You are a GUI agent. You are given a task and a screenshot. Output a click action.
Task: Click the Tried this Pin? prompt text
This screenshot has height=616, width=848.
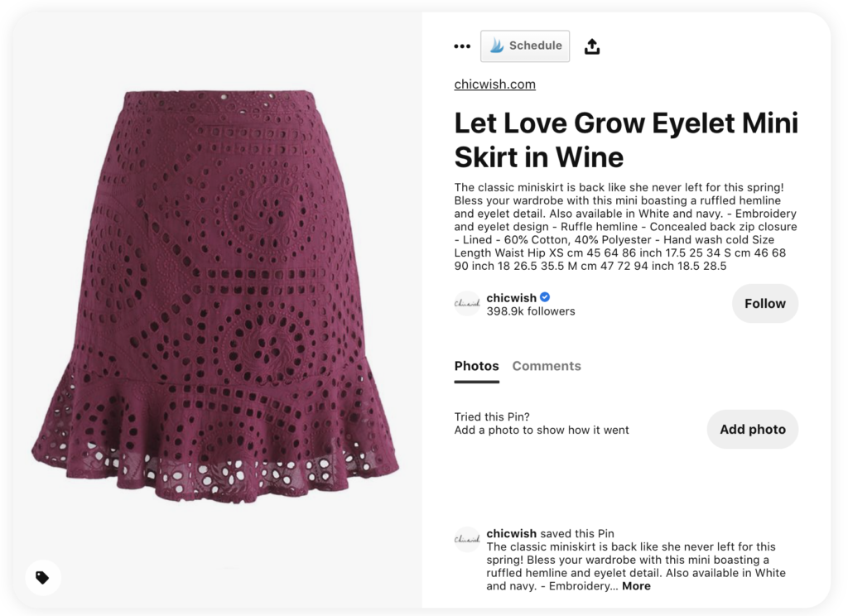click(x=492, y=416)
